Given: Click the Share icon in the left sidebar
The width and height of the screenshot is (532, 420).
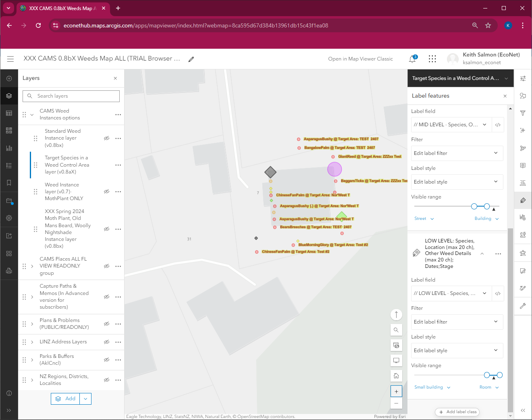Looking at the screenshot, I should point(9,235).
